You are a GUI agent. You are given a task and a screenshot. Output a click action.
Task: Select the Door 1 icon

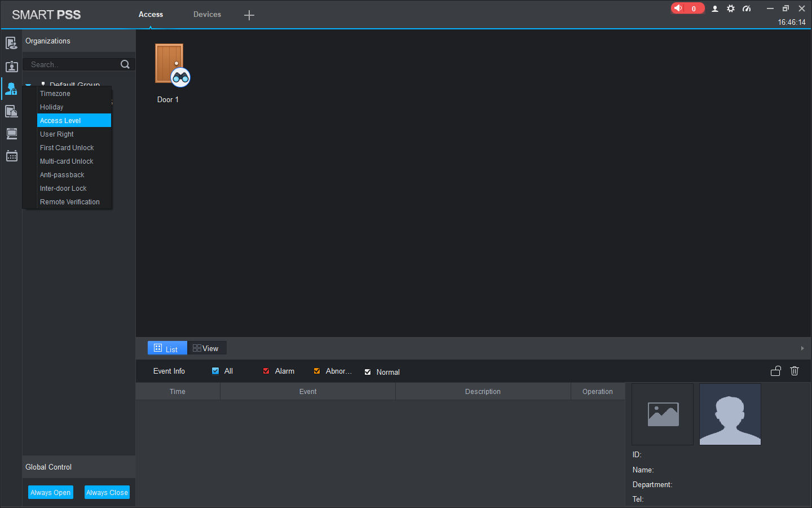pyautogui.click(x=172, y=65)
